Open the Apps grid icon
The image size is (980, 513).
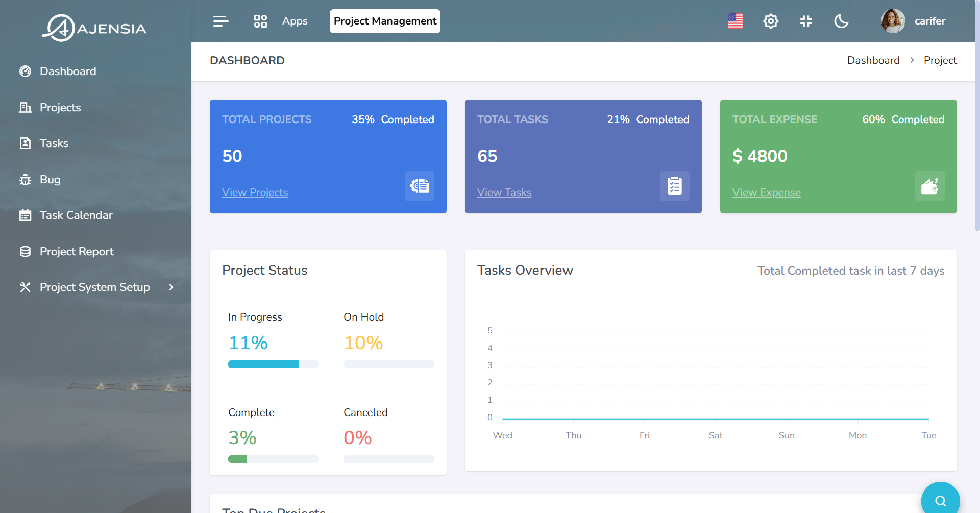tap(260, 21)
